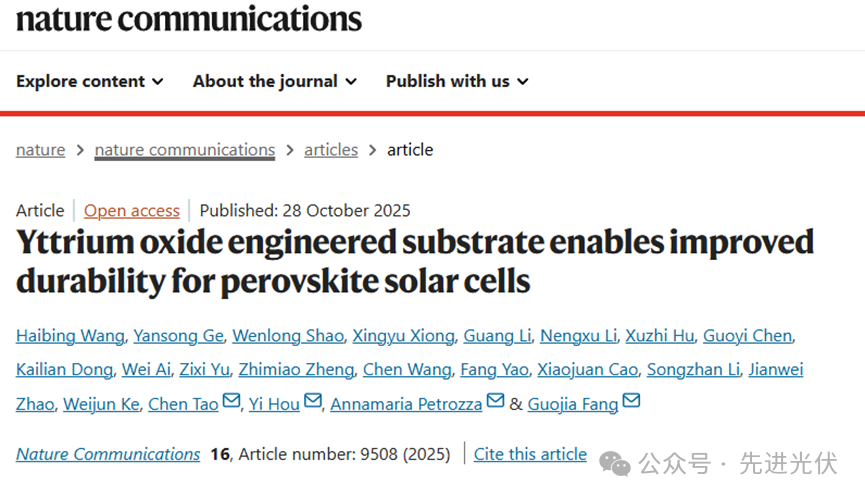This screenshot has height=498, width=865.
Task: Go to the nature breadcrumb link
Action: click(x=40, y=150)
